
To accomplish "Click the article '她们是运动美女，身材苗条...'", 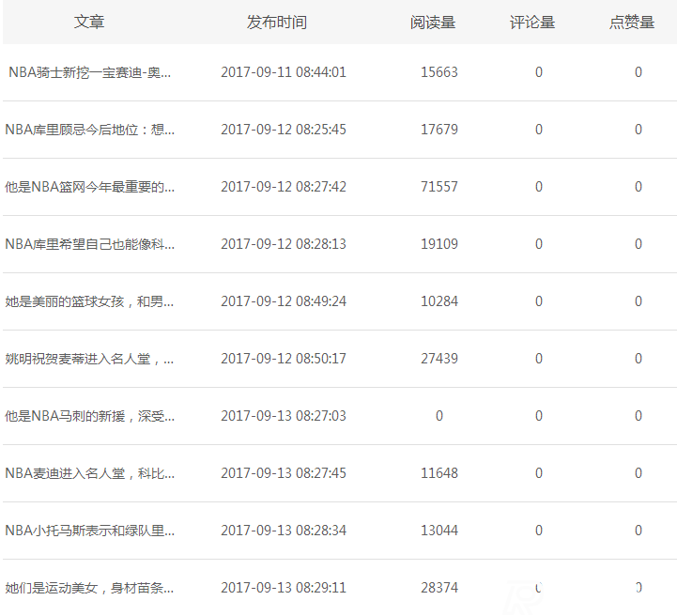I will pos(90,588).
